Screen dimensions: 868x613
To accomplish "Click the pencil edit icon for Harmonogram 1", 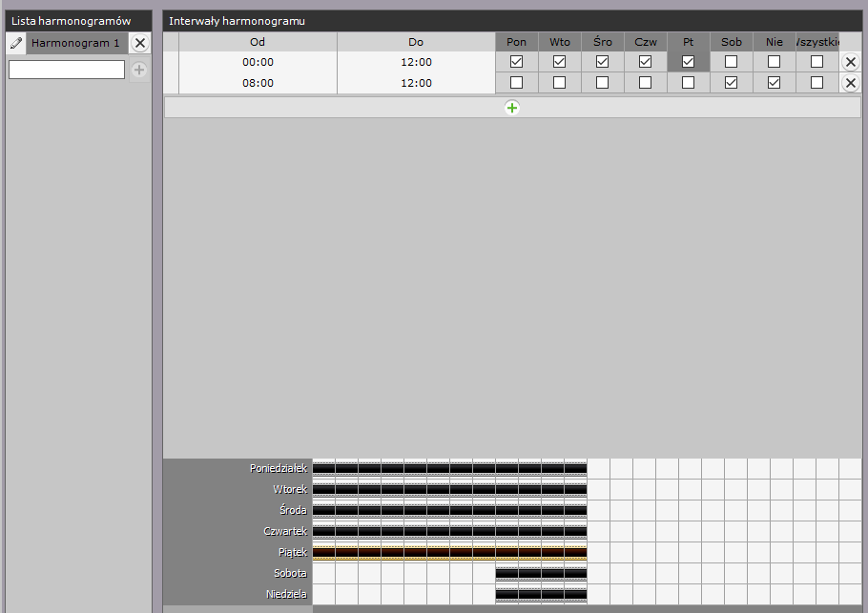I will tap(15, 43).
